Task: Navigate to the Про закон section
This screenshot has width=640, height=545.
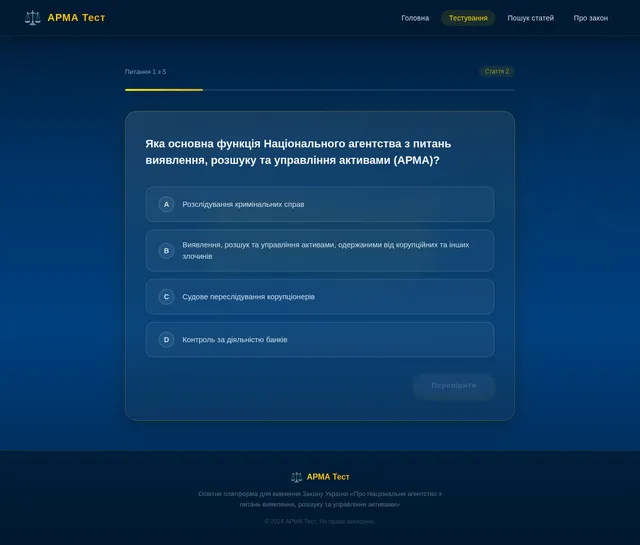Action: pos(590,18)
